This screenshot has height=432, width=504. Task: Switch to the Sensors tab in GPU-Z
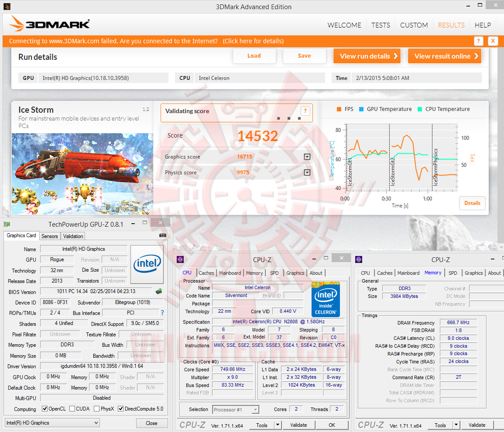(49, 236)
